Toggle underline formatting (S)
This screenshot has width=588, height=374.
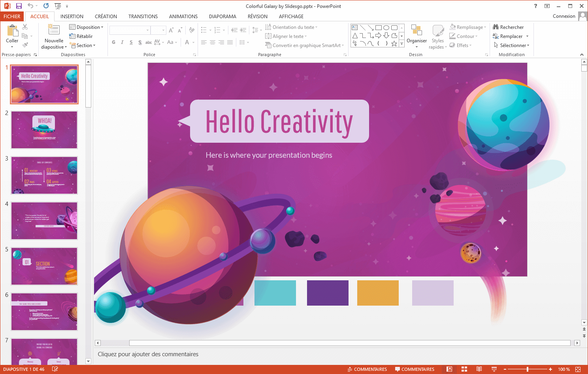coord(131,42)
